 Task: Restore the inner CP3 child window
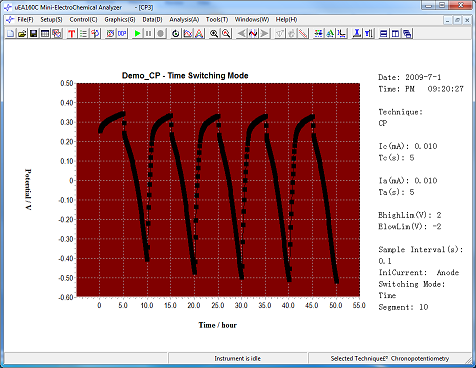point(457,20)
